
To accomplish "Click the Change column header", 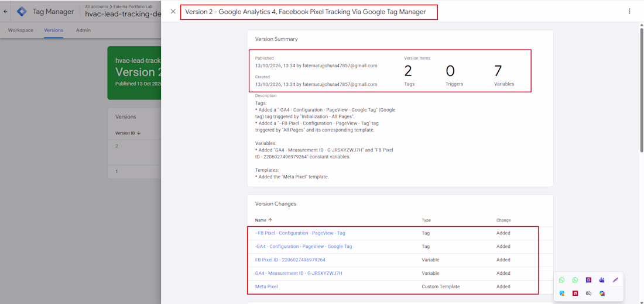I will [503, 220].
